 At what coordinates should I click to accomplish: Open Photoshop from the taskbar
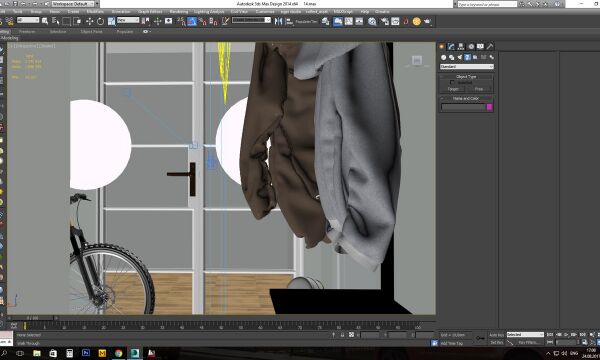86,353
